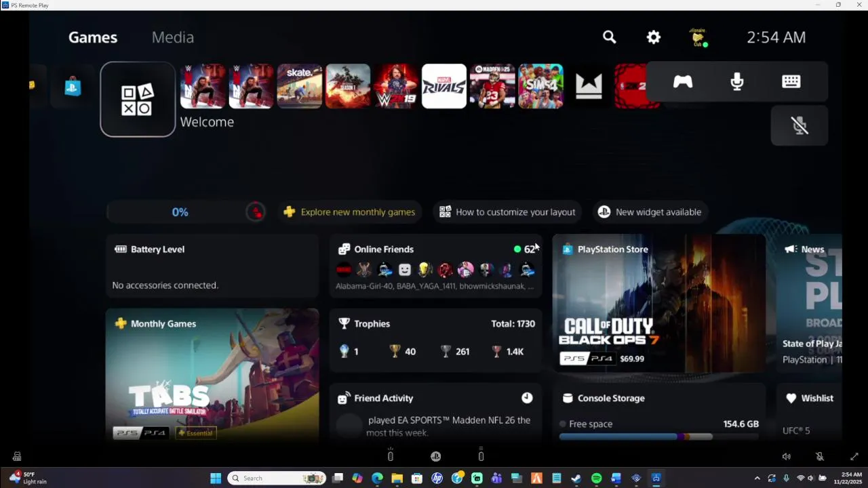
Task: Open the on-screen keyboard icon
Action: pyautogui.click(x=791, y=82)
